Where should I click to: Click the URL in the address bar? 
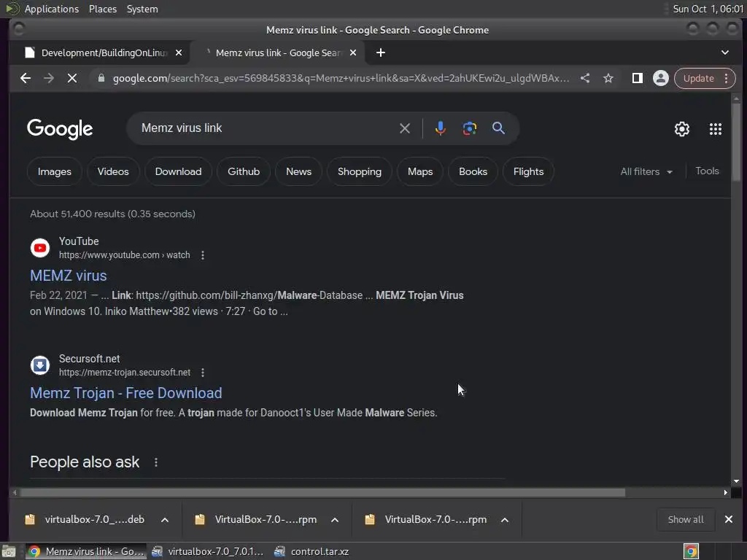(x=341, y=78)
